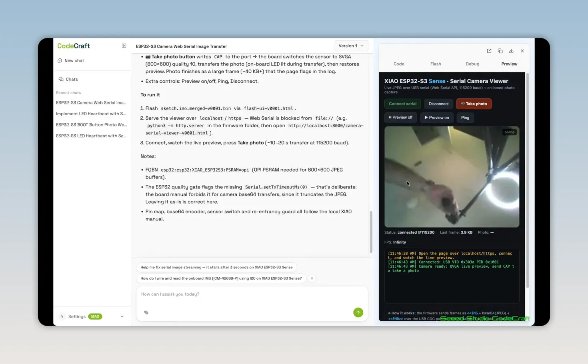
Task: Switch to the Code tab
Action: [x=399, y=64]
